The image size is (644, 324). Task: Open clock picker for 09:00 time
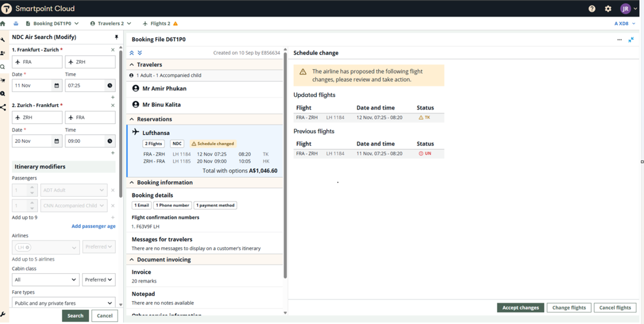[110, 141]
